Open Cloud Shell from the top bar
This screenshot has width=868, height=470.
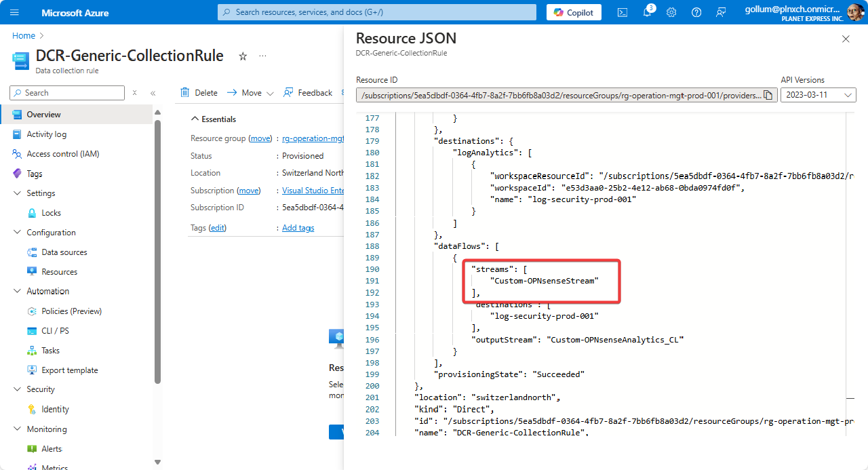622,12
